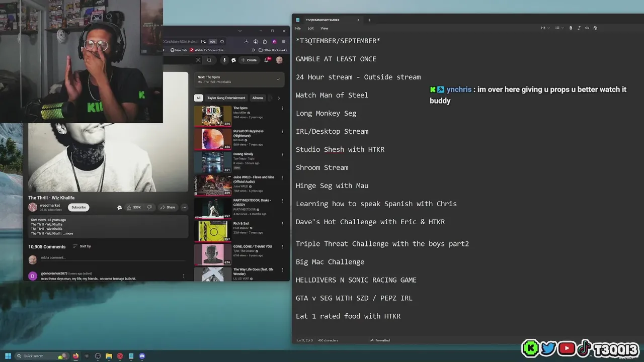Open options for The Spins video row
The image size is (644, 362).
click(x=282, y=108)
